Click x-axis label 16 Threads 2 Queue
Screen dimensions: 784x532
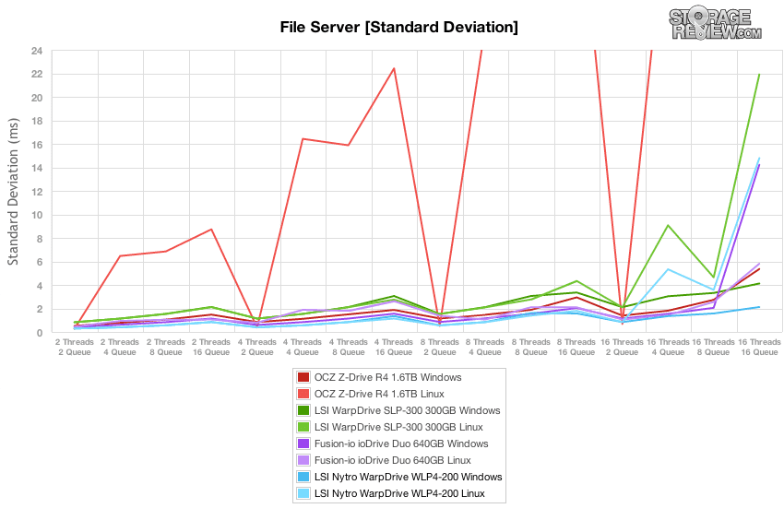click(622, 347)
